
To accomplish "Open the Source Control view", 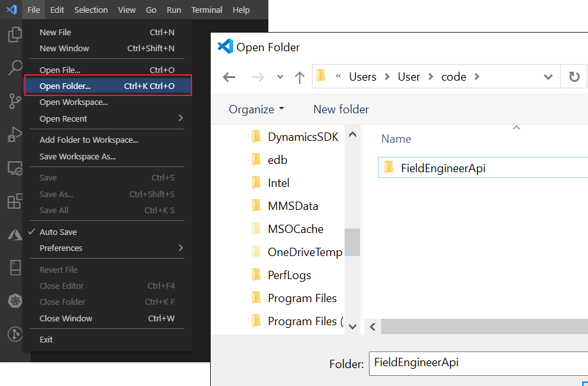I will 15,101.
